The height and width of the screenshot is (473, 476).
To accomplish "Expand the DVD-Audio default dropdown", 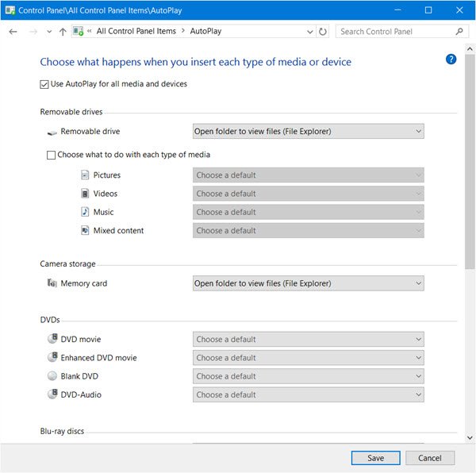I will [308, 394].
